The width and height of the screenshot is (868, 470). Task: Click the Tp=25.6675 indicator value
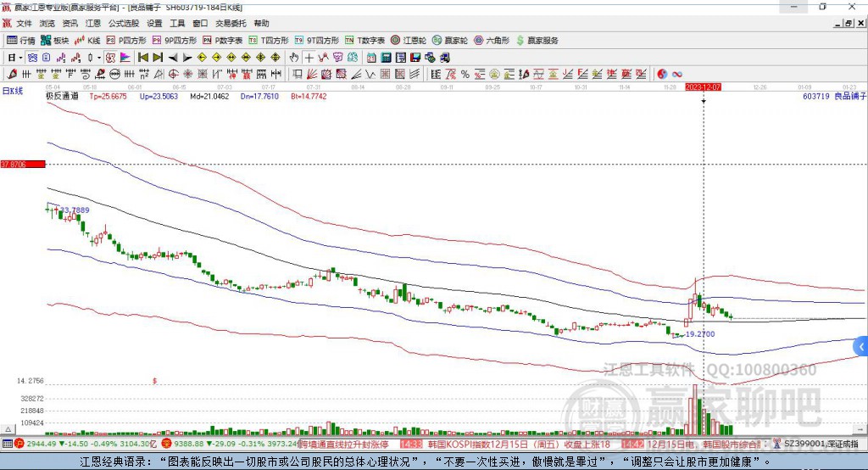coord(108,96)
